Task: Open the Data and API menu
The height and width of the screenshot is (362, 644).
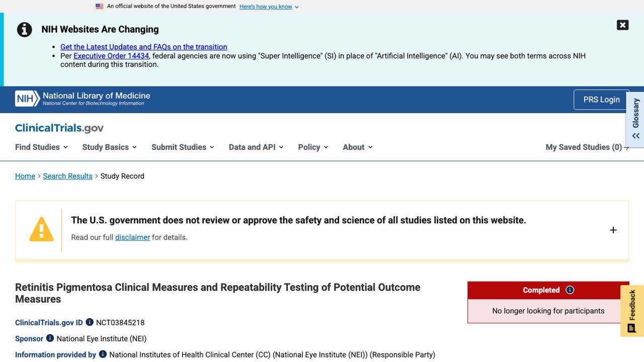Action: (256, 147)
